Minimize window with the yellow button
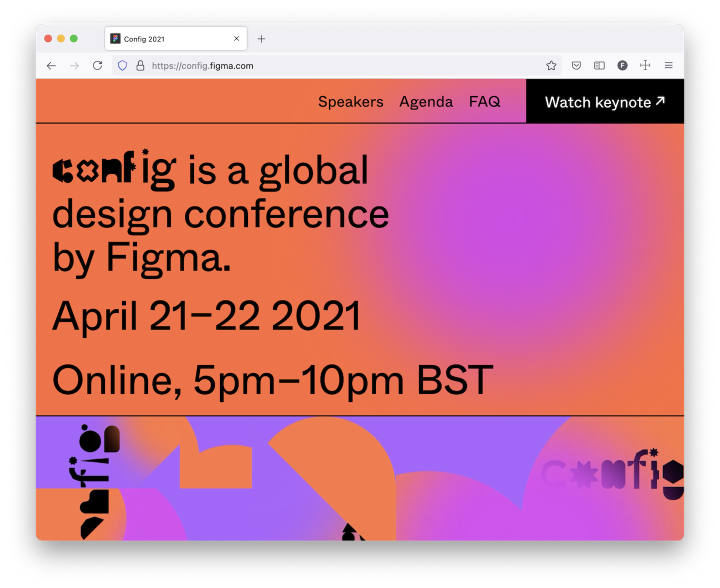Viewport: 720px width, 588px height. (x=61, y=38)
